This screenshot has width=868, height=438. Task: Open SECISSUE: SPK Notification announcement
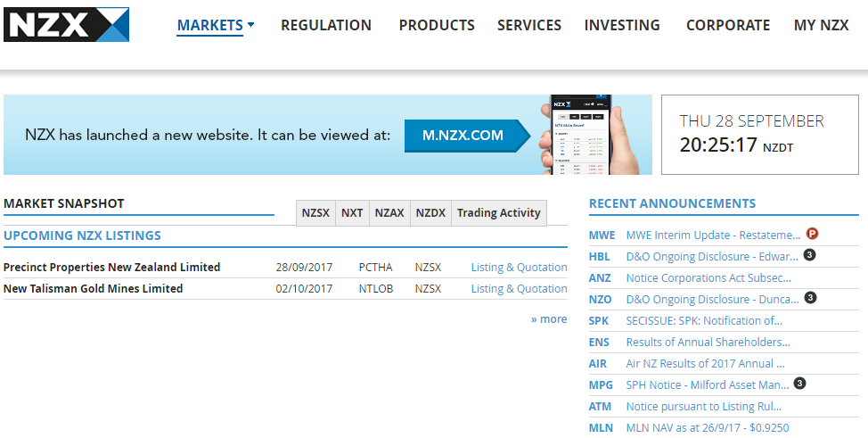[x=704, y=321]
